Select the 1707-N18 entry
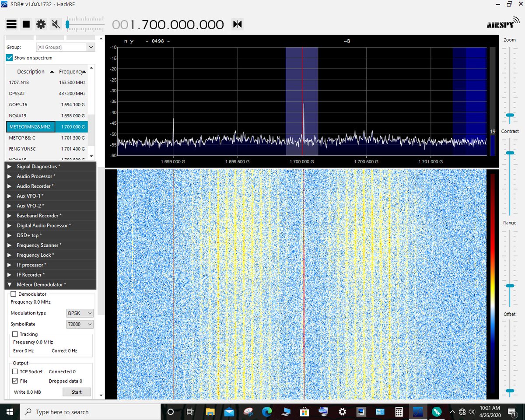 [x=47, y=82]
